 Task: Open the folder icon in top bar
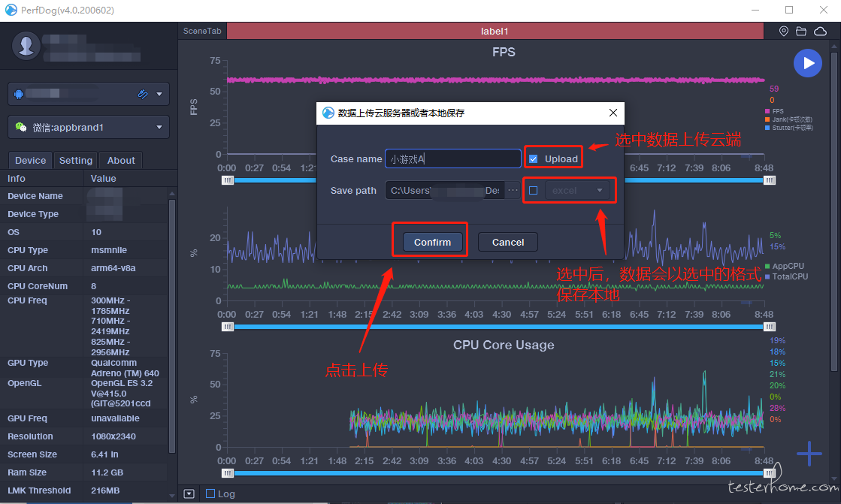(801, 31)
